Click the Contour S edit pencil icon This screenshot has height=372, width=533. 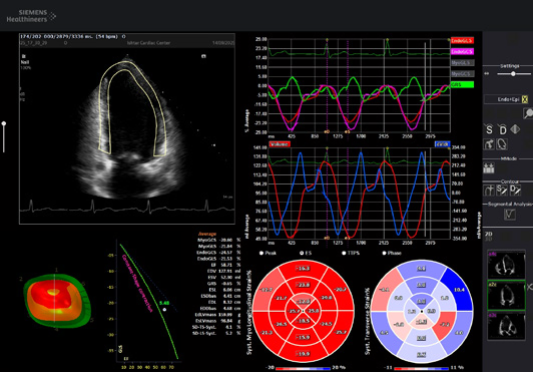coord(502,190)
